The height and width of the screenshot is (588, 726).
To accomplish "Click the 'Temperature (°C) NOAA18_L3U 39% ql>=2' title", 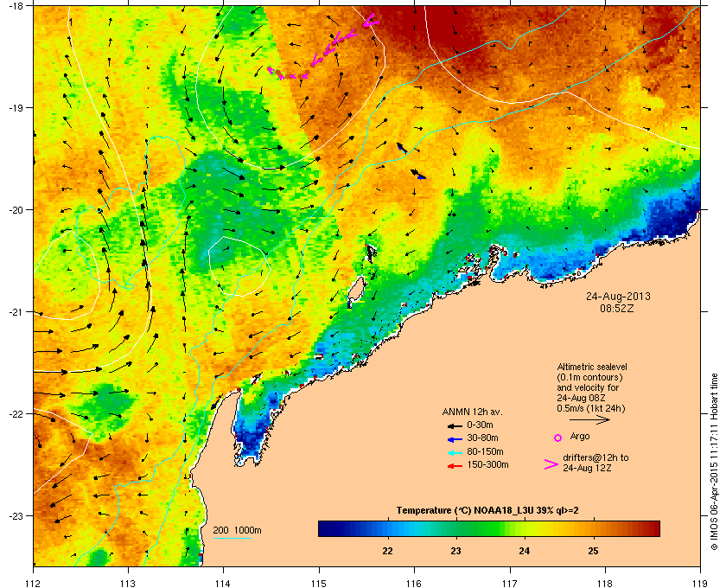I will tap(487, 511).
